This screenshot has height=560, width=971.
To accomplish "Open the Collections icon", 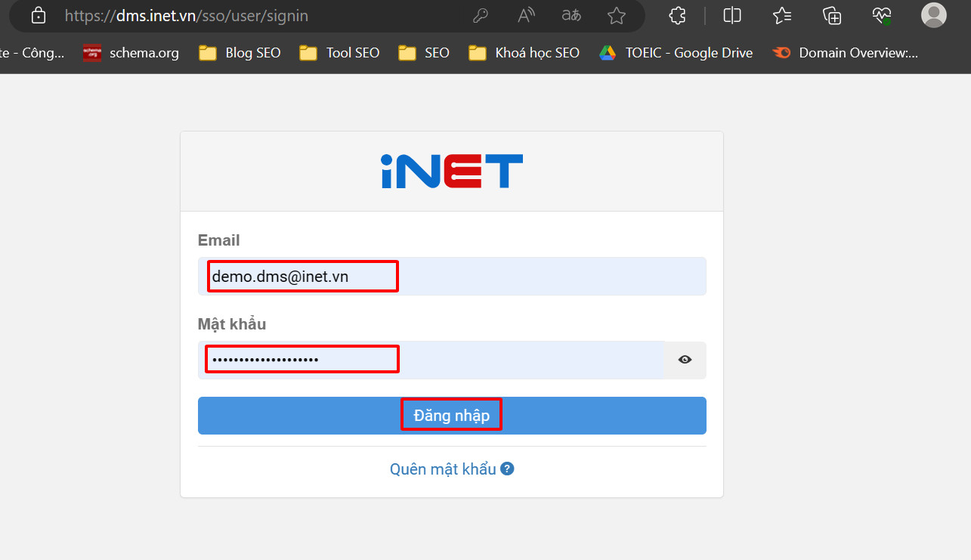I will (x=832, y=15).
